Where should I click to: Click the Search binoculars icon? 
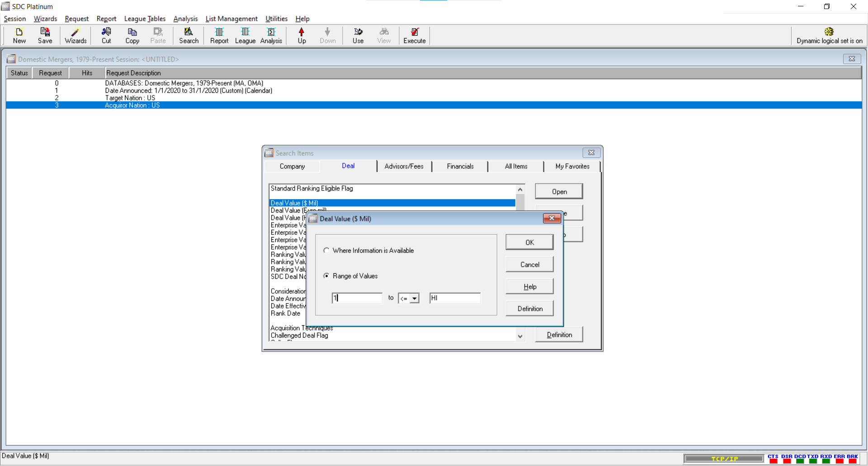pos(189,35)
